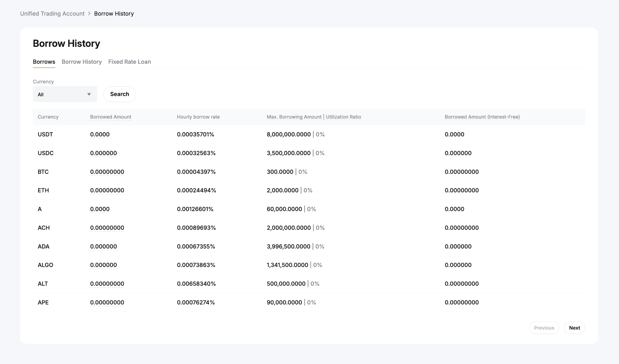Go to Unified Trading Account breadcrumb
The width and height of the screenshot is (619, 364).
[x=52, y=14]
